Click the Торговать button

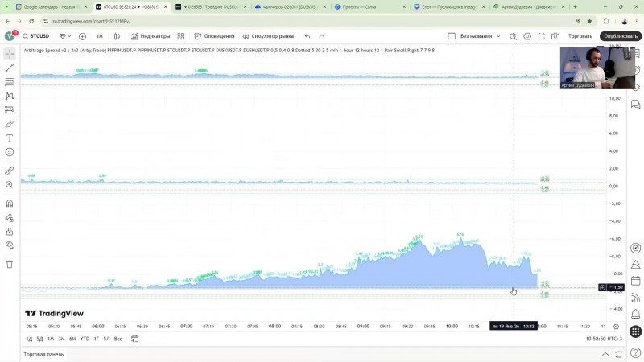(x=580, y=36)
